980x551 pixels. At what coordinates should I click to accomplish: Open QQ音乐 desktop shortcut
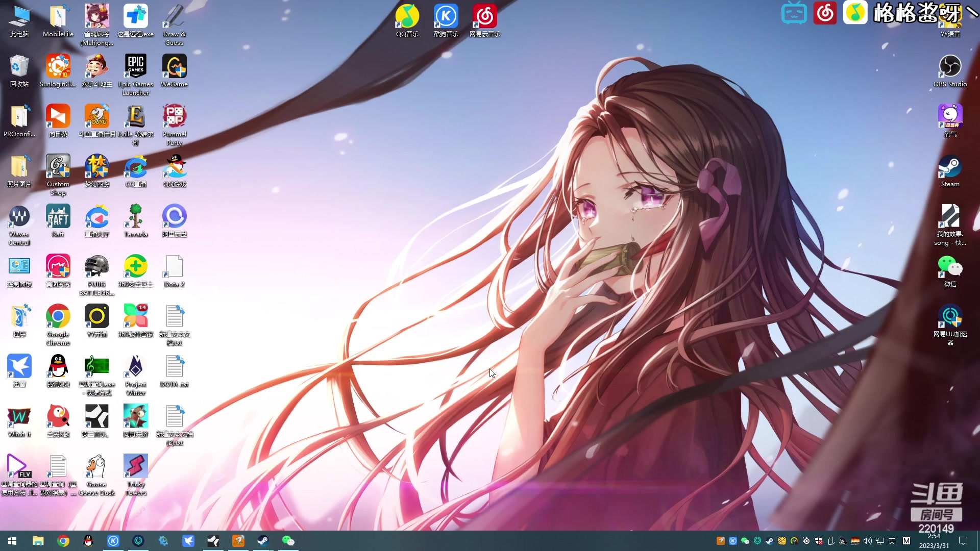407,20
